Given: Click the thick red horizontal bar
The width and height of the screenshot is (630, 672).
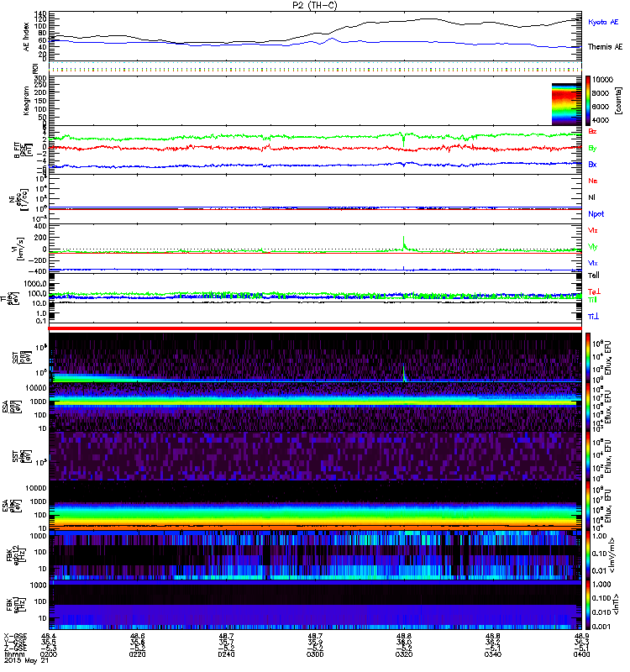Looking at the screenshot, I should coord(315,328).
